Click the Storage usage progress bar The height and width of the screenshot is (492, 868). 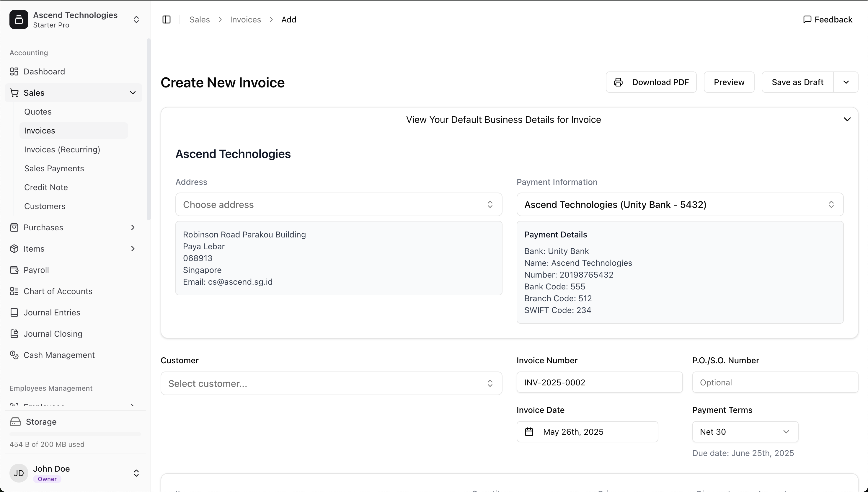click(75, 434)
